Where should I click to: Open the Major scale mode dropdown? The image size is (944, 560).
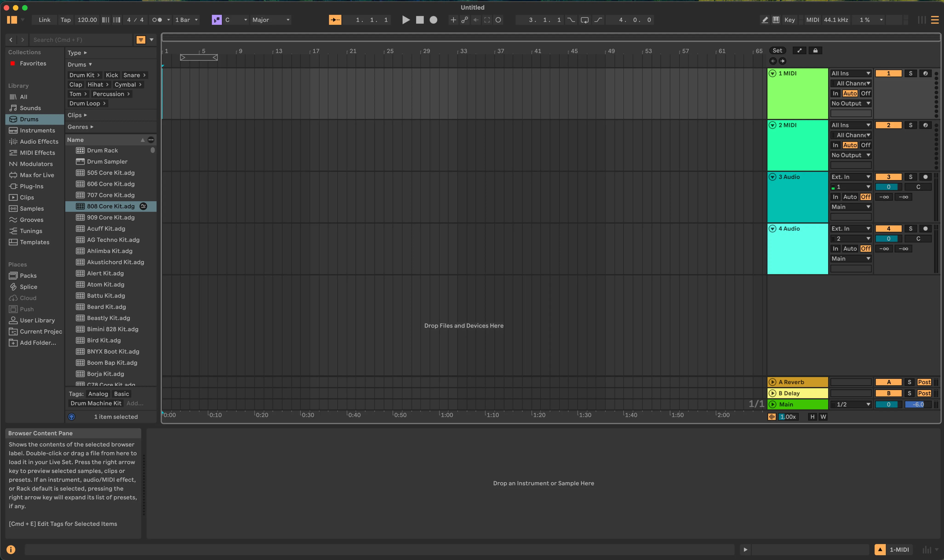tap(271, 20)
